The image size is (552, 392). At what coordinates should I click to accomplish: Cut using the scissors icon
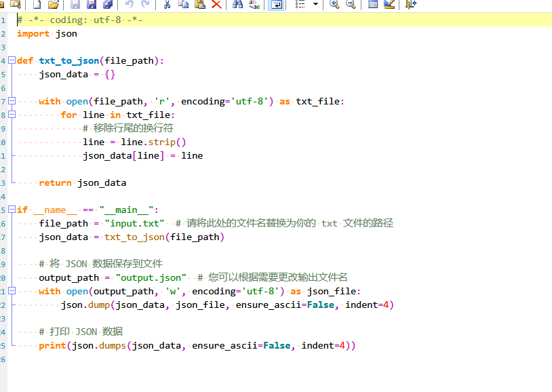(x=166, y=5)
